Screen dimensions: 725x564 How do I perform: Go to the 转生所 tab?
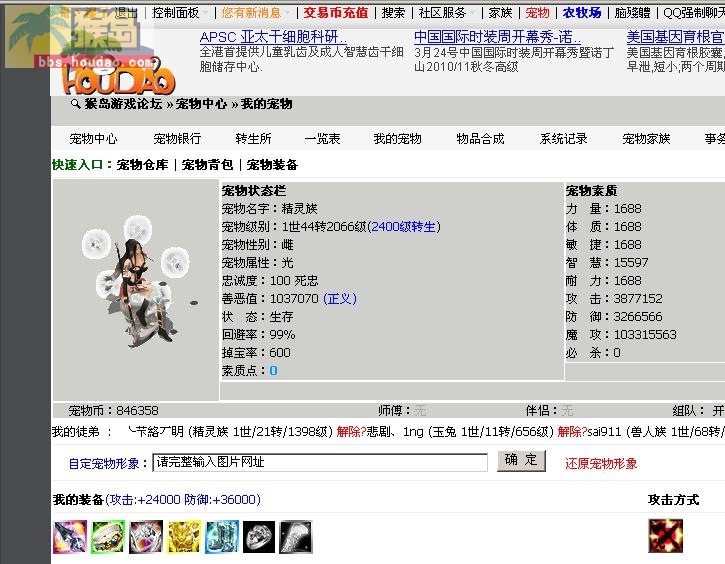(x=253, y=139)
